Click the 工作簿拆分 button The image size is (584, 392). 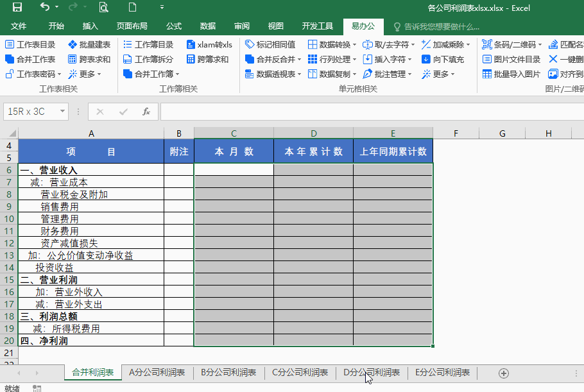click(x=148, y=59)
